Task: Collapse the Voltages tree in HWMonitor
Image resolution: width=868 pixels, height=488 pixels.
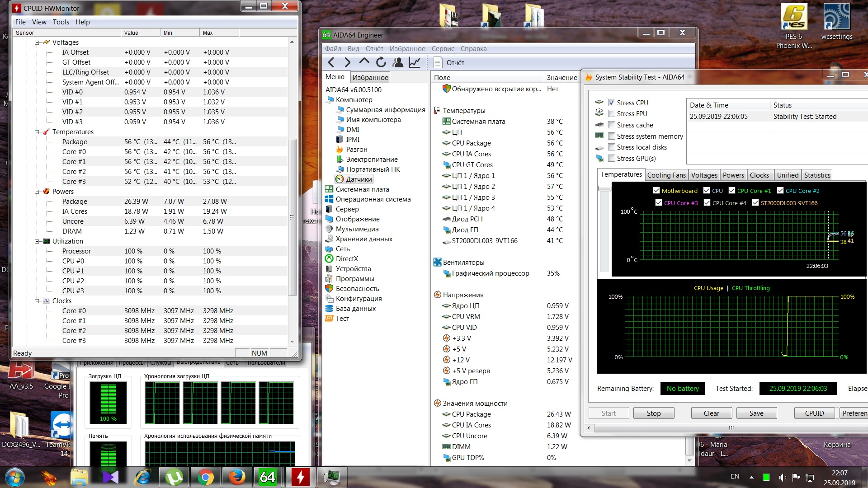Action: click(37, 42)
